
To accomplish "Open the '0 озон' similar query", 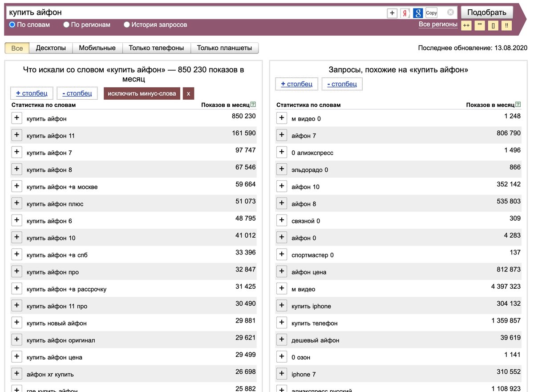I will click(301, 357).
